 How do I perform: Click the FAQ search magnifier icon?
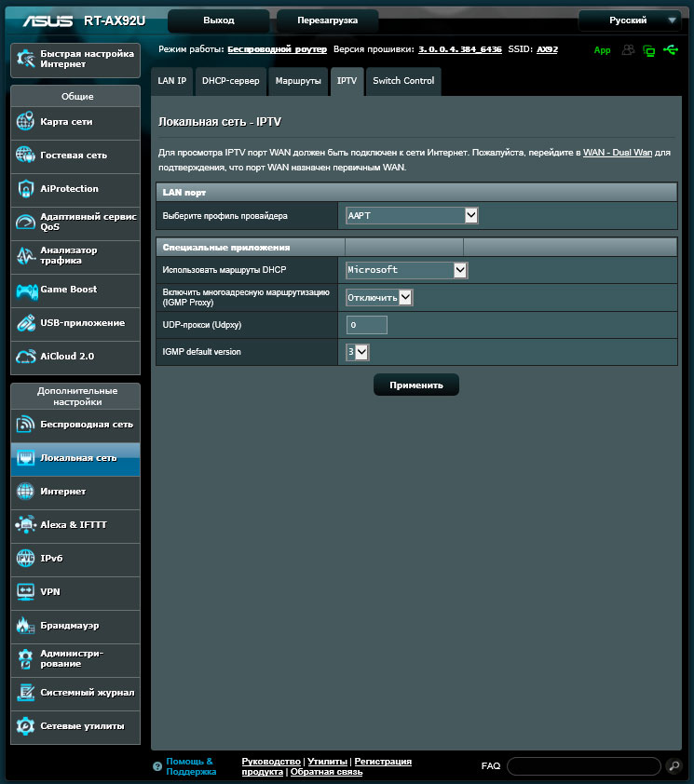(x=674, y=765)
